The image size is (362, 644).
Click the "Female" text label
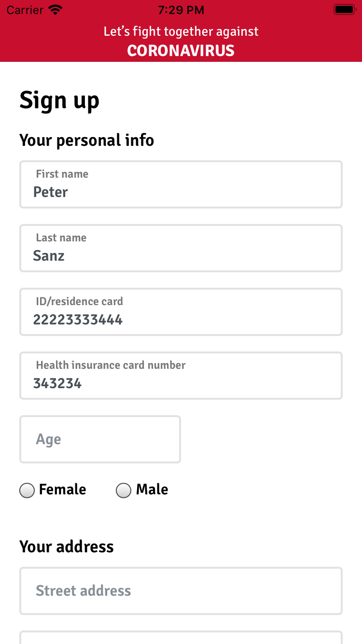pos(62,490)
